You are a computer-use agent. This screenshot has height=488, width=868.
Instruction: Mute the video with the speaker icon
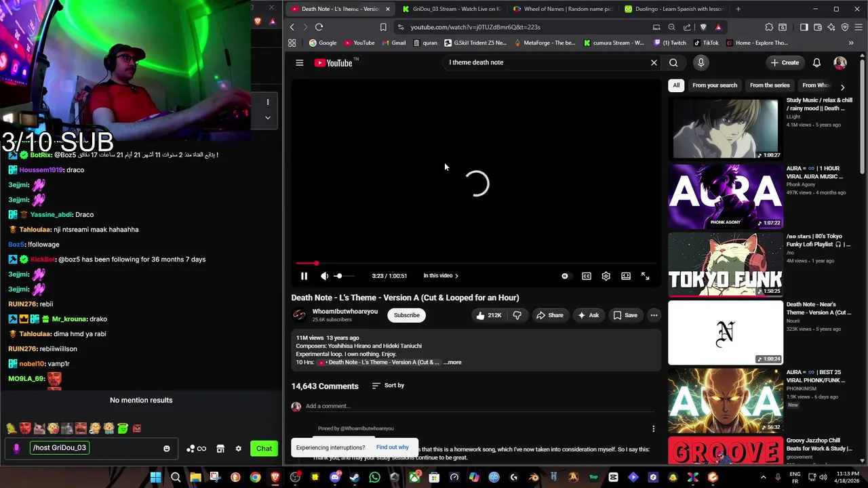pos(324,276)
